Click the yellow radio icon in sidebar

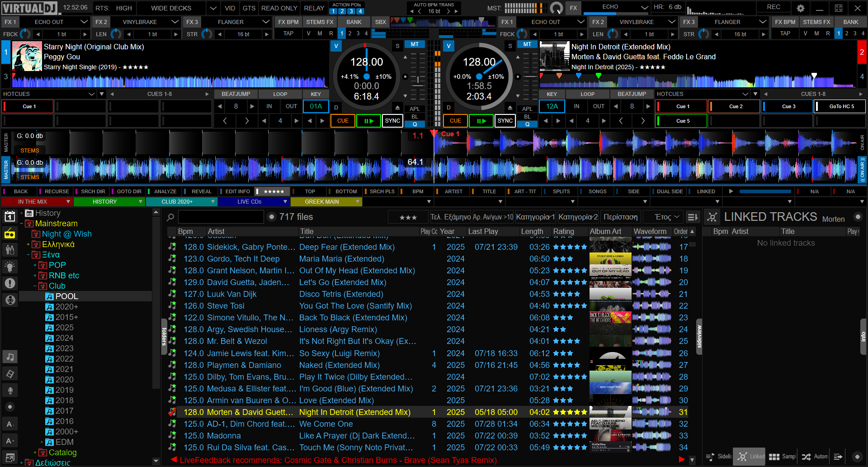(9, 234)
